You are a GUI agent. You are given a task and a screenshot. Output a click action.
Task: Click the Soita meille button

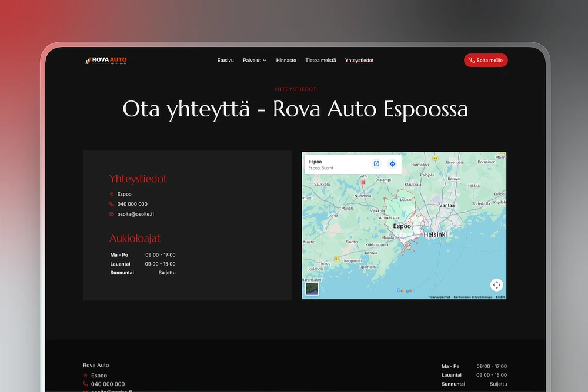coord(486,61)
